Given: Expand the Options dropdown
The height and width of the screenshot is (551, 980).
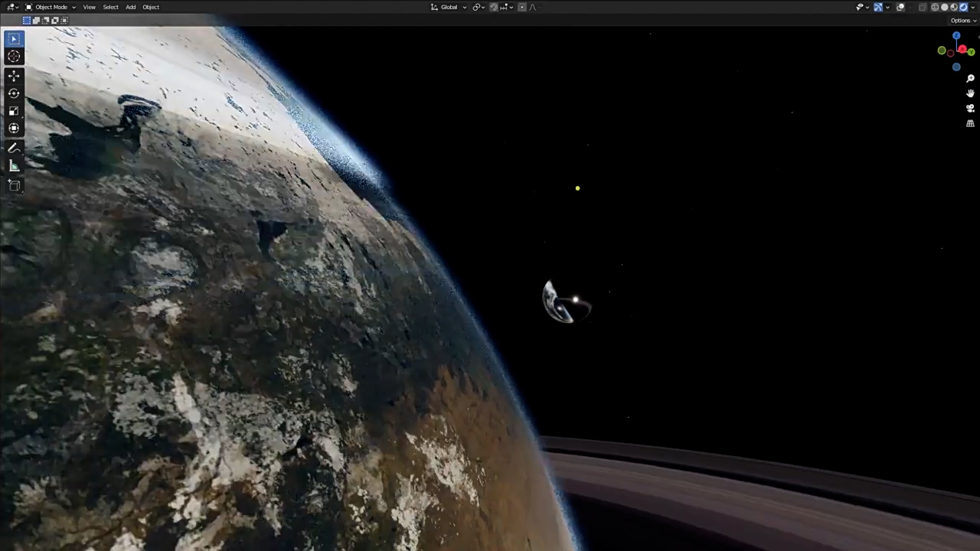Looking at the screenshot, I should click(x=962, y=21).
